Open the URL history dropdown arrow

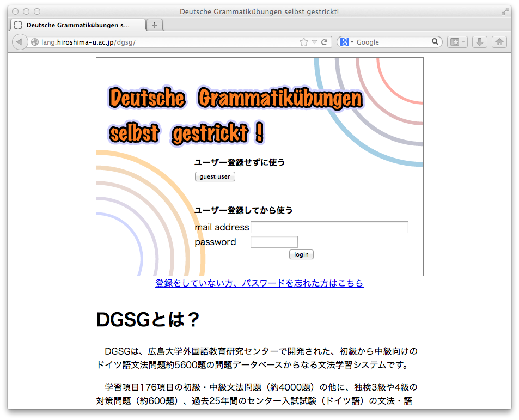pos(314,42)
